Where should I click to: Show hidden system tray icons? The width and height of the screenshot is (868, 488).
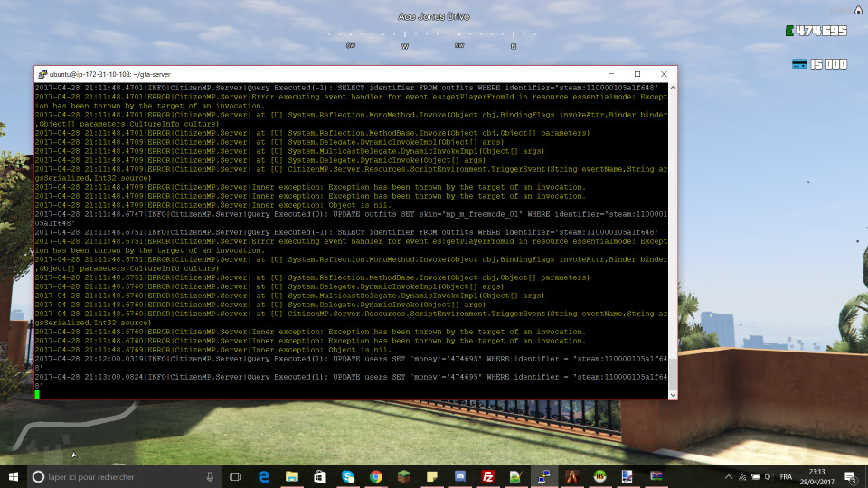click(x=729, y=477)
